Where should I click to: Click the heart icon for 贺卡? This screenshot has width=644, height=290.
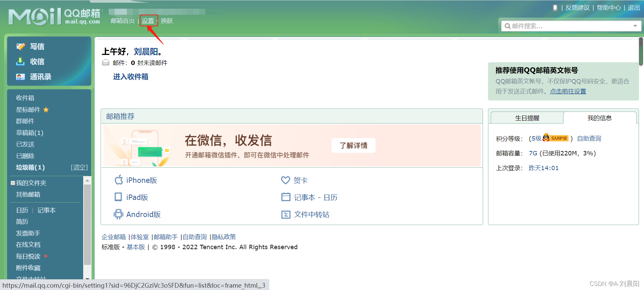tap(285, 180)
